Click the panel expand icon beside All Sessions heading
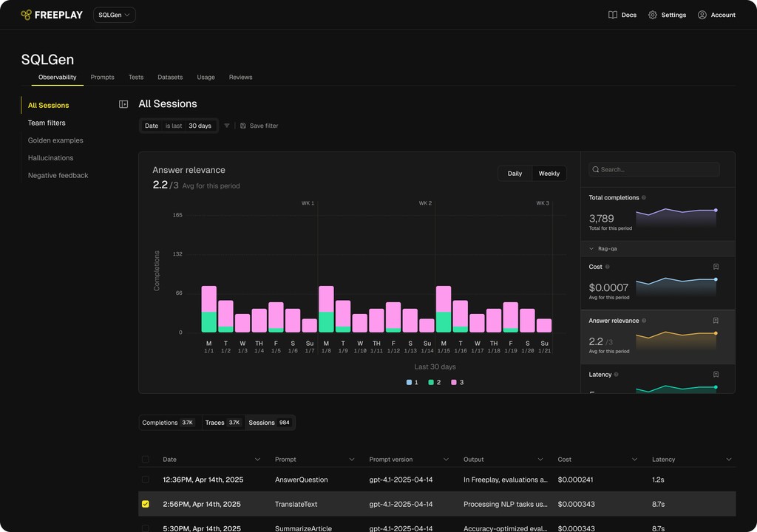Image resolution: width=757 pixels, height=532 pixels. (x=123, y=104)
